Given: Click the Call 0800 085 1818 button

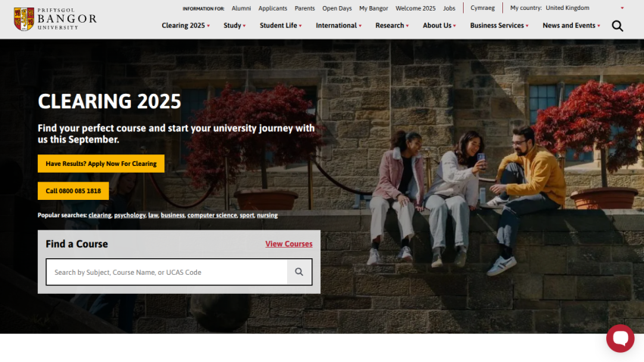Looking at the screenshot, I should tap(73, 191).
